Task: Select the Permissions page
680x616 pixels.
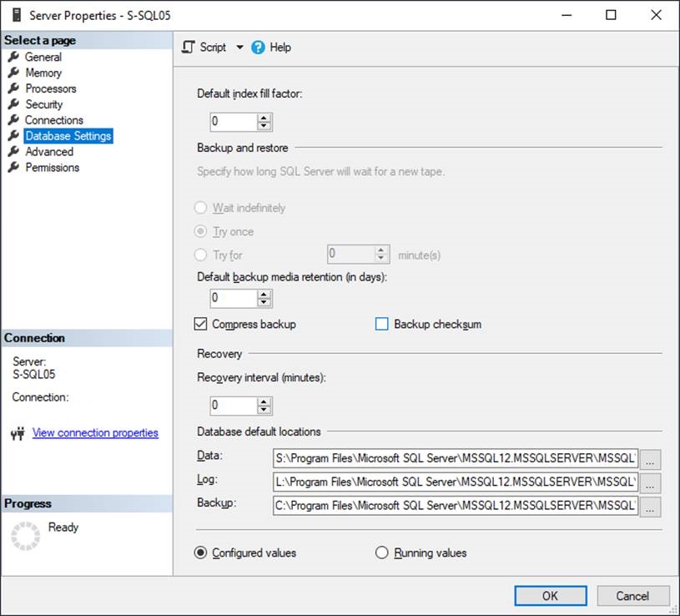Action: (53, 168)
